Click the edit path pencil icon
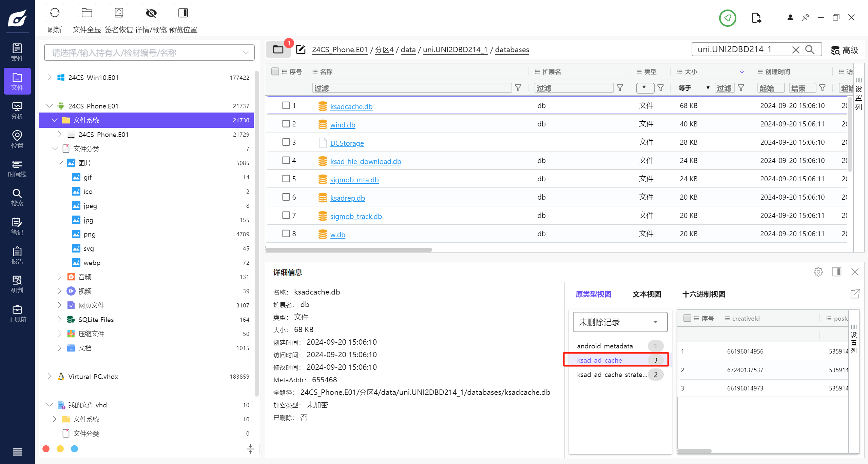 301,49
